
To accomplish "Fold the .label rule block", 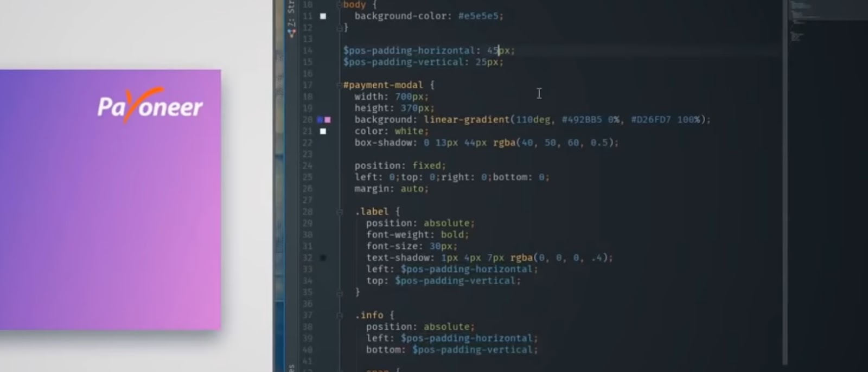I will point(340,212).
